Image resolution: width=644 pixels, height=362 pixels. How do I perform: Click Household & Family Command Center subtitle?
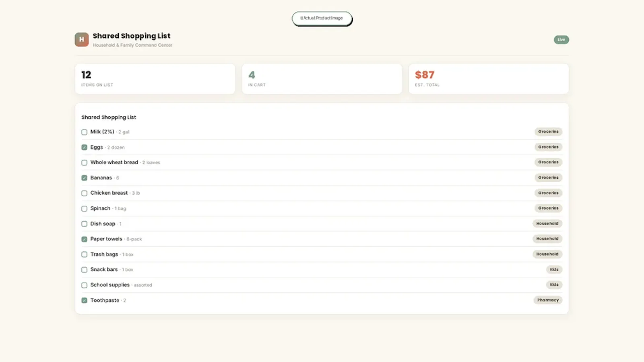tap(132, 45)
